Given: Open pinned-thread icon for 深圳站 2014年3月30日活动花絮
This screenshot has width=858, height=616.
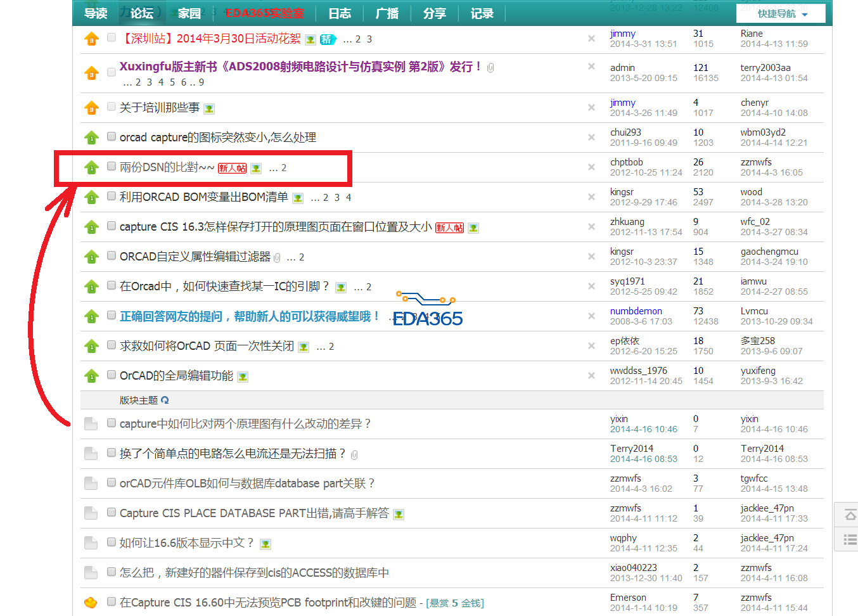Looking at the screenshot, I should coord(91,39).
